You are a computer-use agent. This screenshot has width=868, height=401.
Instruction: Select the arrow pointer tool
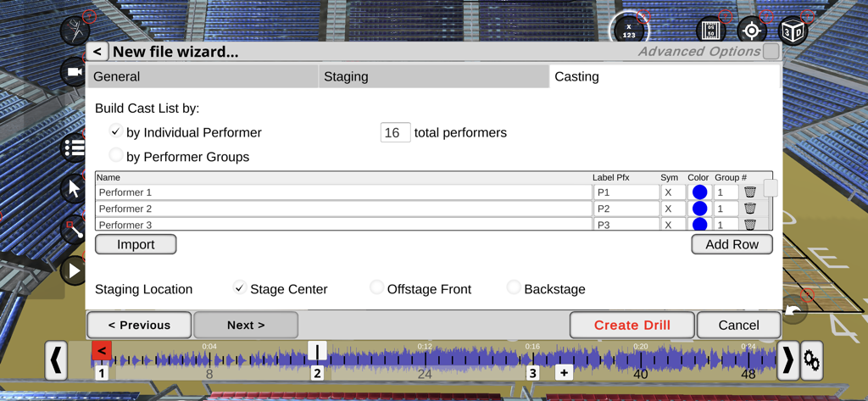[x=73, y=188]
